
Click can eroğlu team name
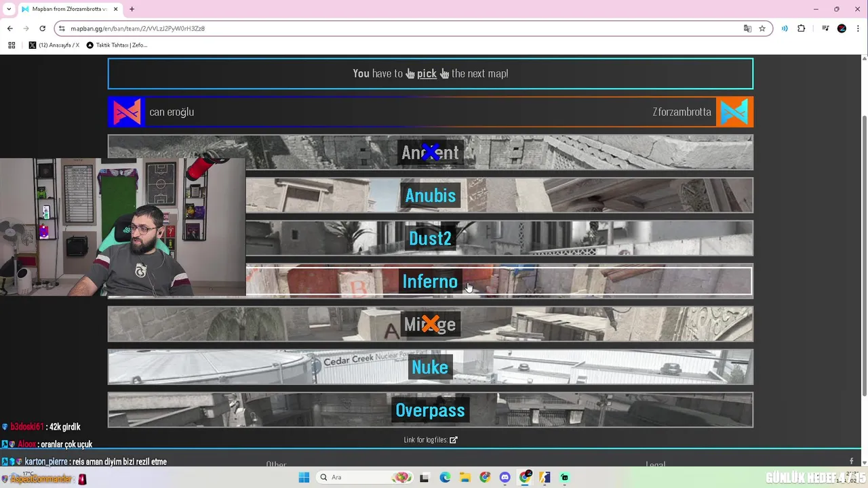[172, 112]
